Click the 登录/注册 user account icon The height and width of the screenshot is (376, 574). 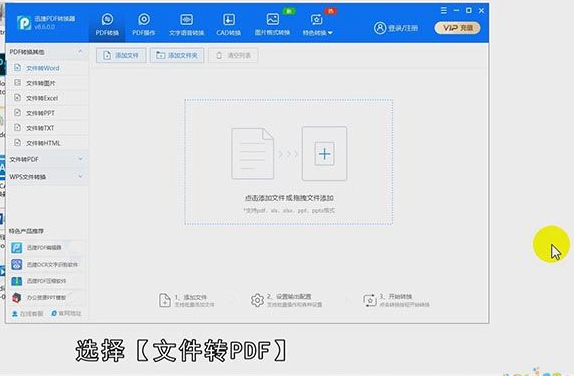[x=380, y=28]
